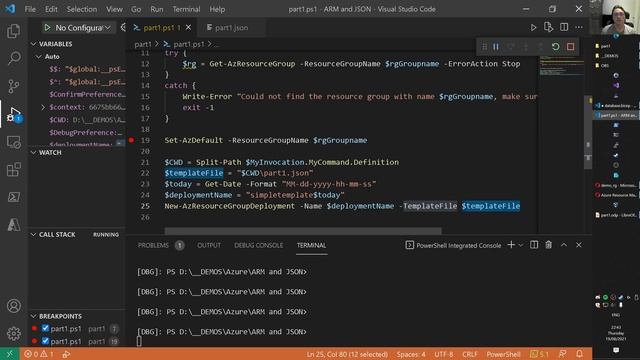This screenshot has height=360, width=640.
Task: Click the drag handle on debug toolbar
Action: point(484,47)
